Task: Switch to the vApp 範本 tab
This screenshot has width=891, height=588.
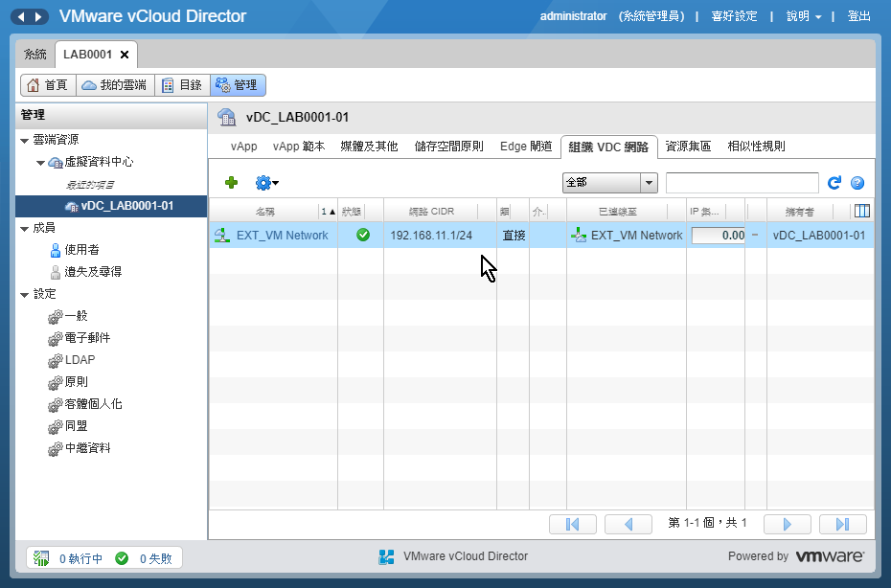Action: tap(299, 147)
